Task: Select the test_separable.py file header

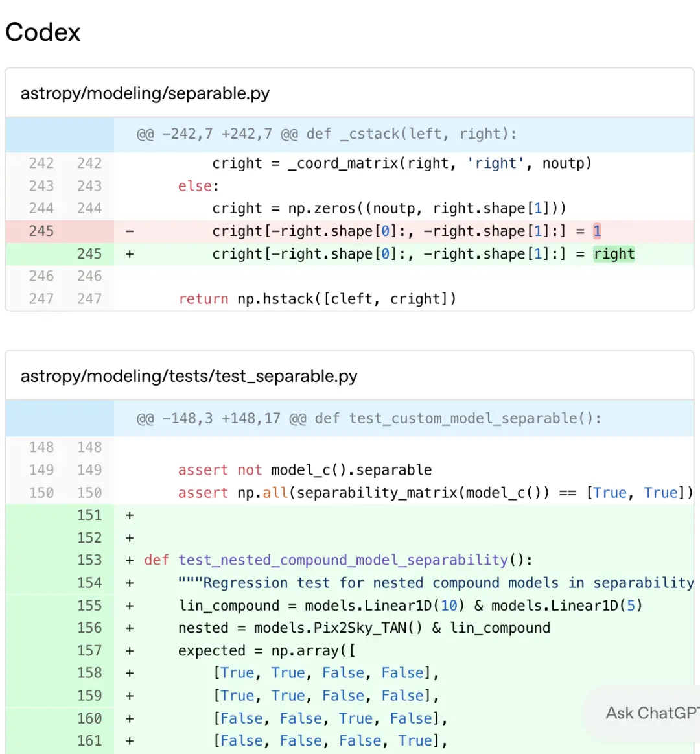Action: click(x=189, y=375)
